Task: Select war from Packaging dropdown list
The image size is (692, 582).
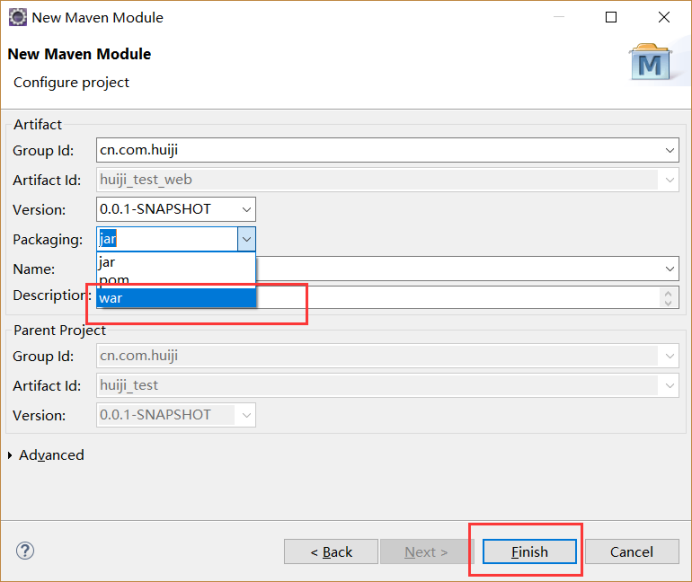Action: click(176, 298)
